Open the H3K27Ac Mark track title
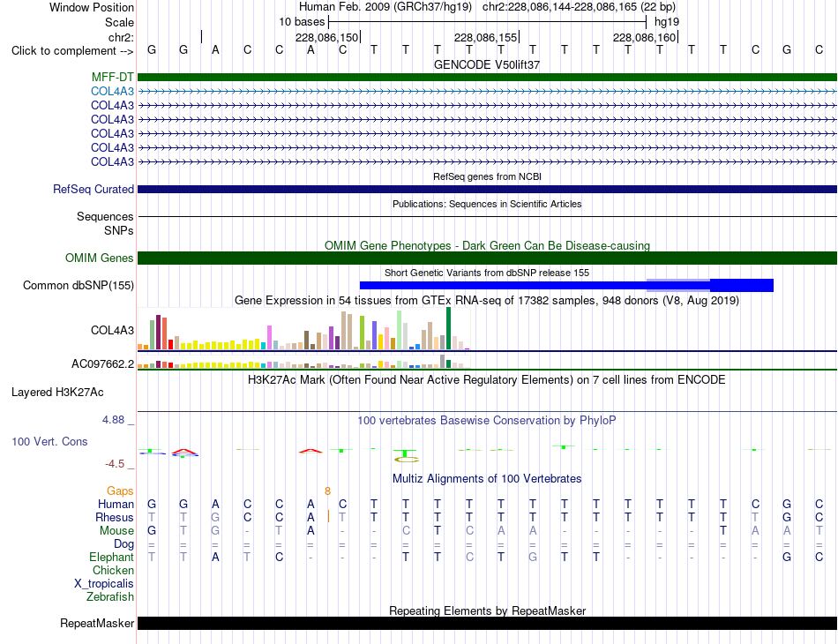838x644 pixels. click(487, 380)
